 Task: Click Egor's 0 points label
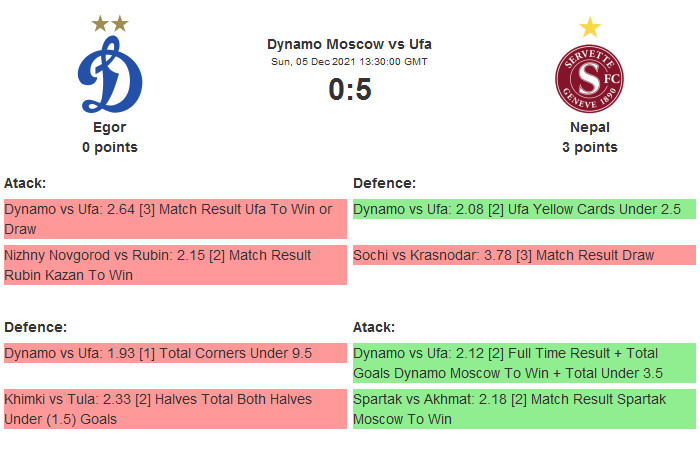(110, 147)
